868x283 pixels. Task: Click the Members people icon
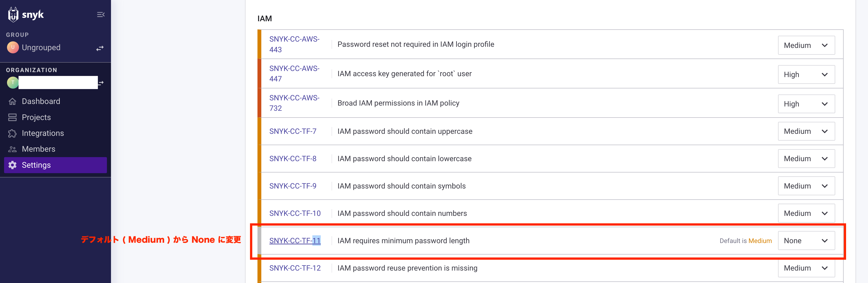click(12, 149)
